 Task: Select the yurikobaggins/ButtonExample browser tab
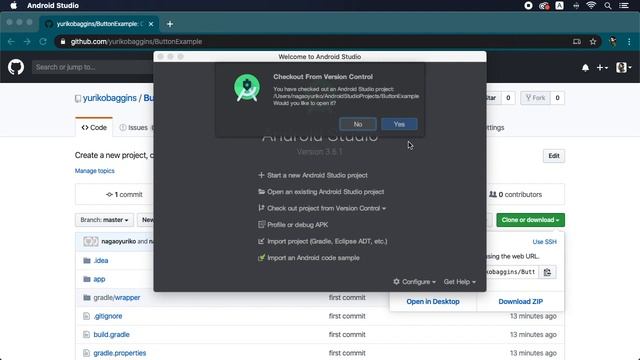(x=98, y=24)
